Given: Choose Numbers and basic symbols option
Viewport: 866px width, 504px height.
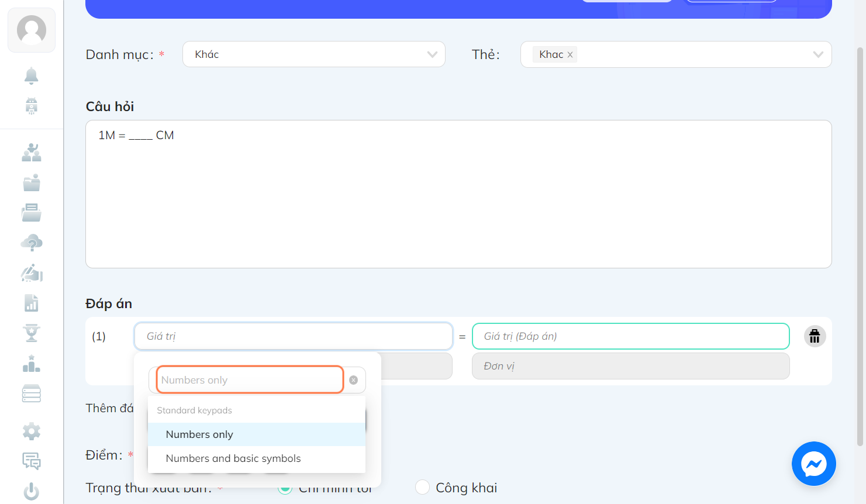Looking at the screenshot, I should pos(257,458).
